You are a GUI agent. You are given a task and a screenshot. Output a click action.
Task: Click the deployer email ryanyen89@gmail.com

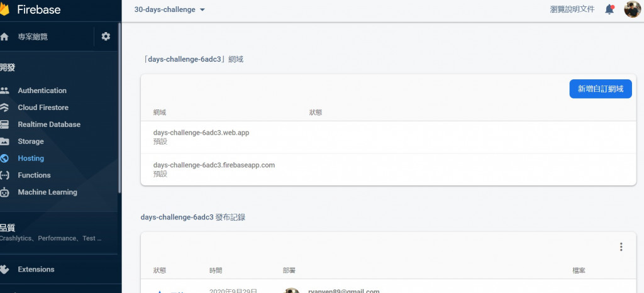pos(344,290)
